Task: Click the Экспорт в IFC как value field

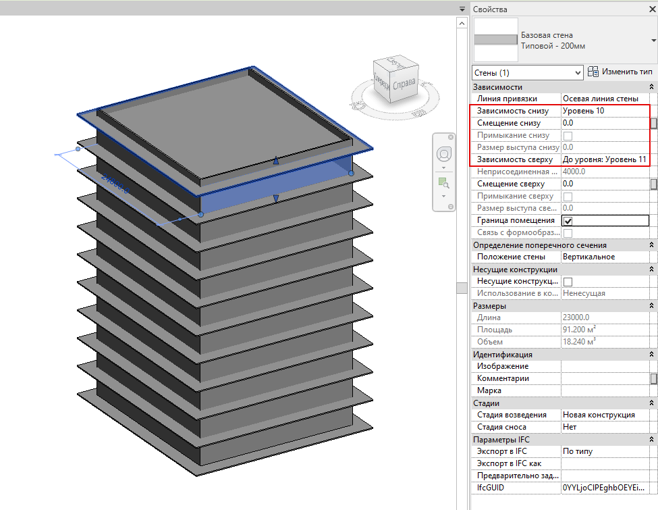Action: tap(605, 464)
